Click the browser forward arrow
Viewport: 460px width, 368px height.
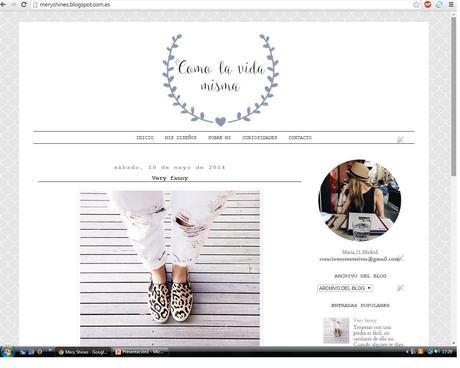point(14,5)
